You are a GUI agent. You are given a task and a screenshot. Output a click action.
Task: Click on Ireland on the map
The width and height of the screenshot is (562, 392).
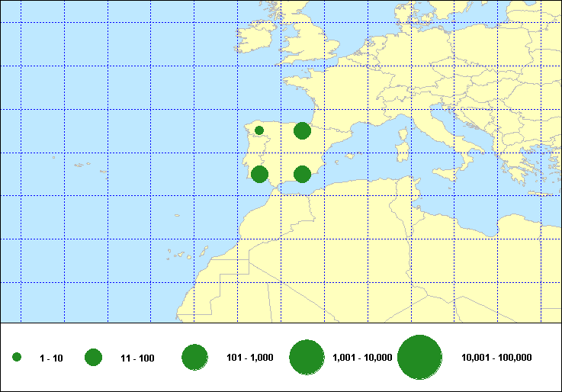click(x=256, y=41)
